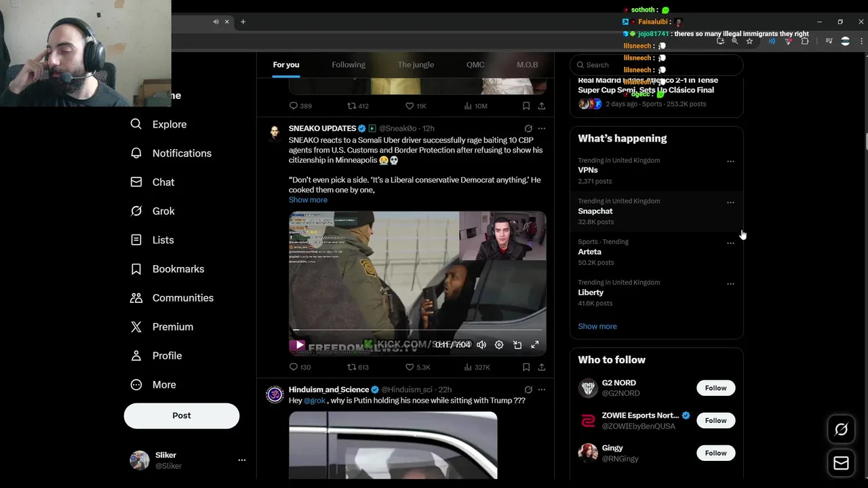
Task: Open SNEAKO UPDATES profile avatar
Action: pos(275,132)
